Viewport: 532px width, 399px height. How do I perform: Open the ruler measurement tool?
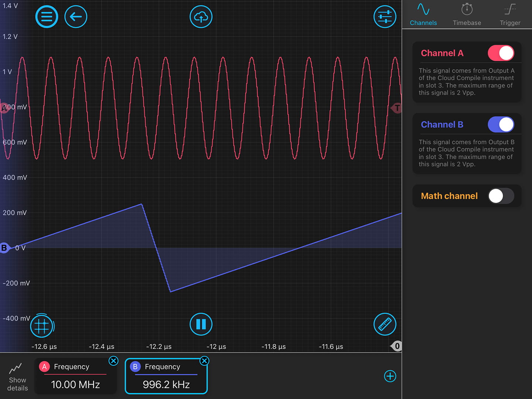click(x=385, y=324)
